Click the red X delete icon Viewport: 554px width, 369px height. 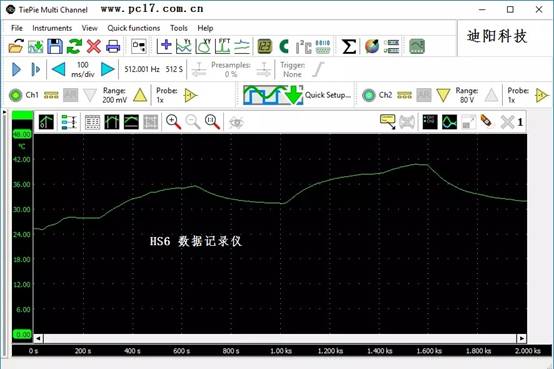tap(94, 46)
